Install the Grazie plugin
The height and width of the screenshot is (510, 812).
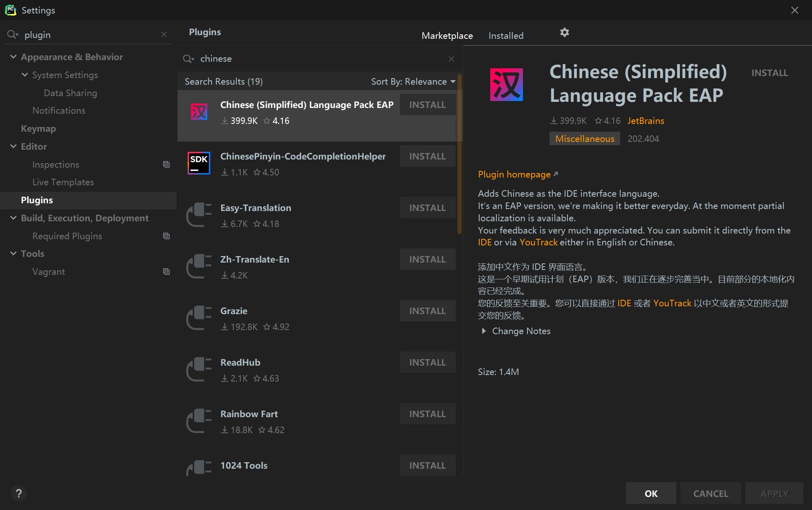point(427,311)
